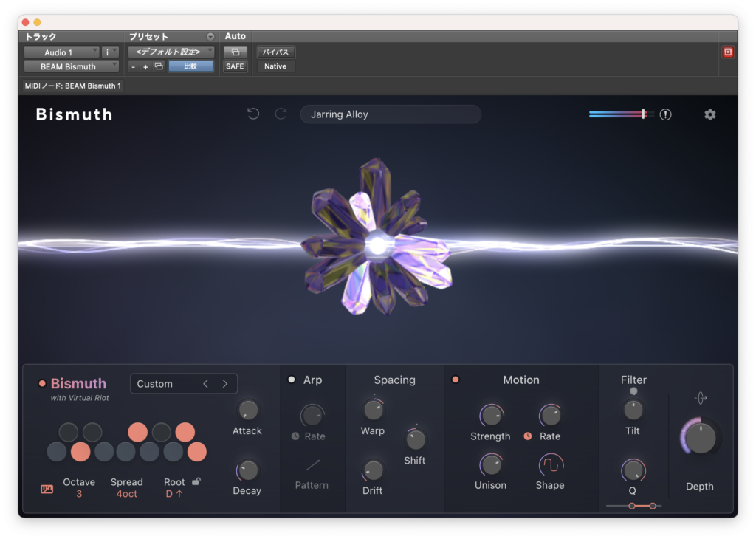Click the crystal flower visualizer
This screenshot has width=756, height=539.
point(377,237)
